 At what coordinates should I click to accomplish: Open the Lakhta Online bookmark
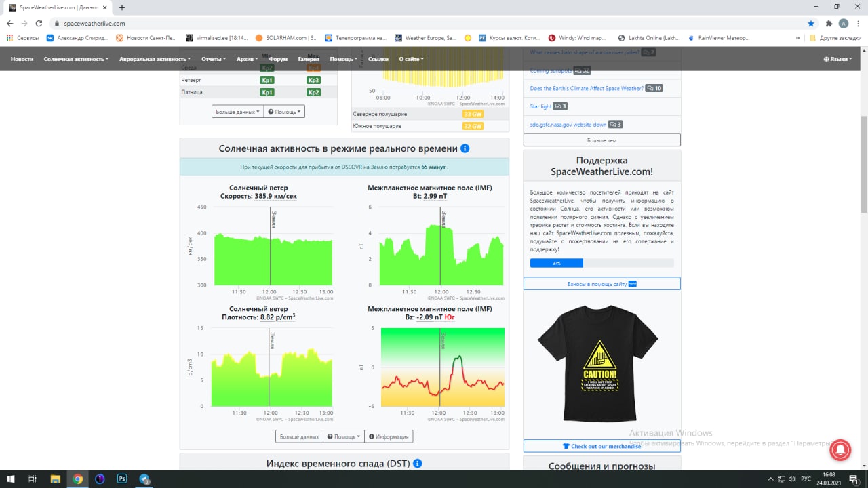click(648, 38)
